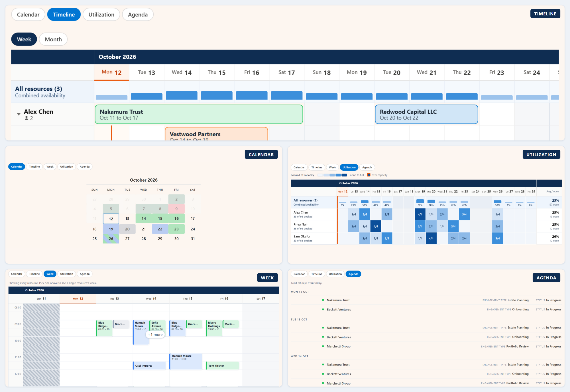Toggle the Month range option
This screenshot has width=570, height=392.
coord(53,39)
